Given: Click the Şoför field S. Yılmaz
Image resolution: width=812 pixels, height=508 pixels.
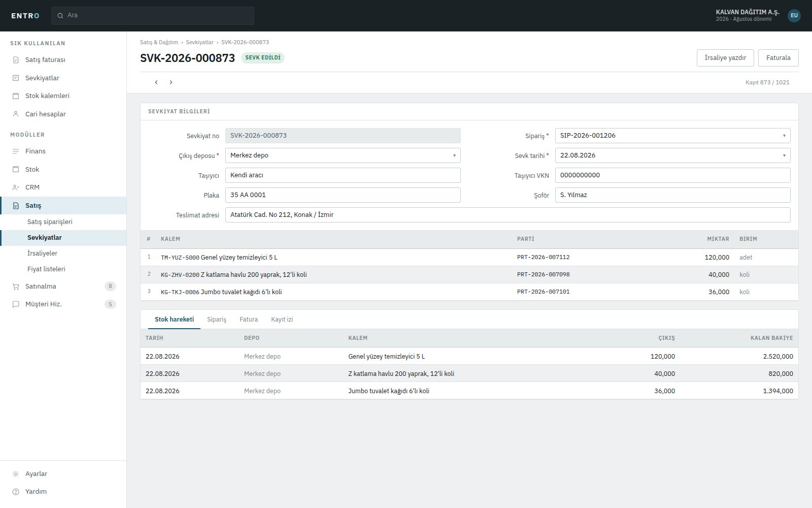Looking at the screenshot, I should tap(672, 195).
